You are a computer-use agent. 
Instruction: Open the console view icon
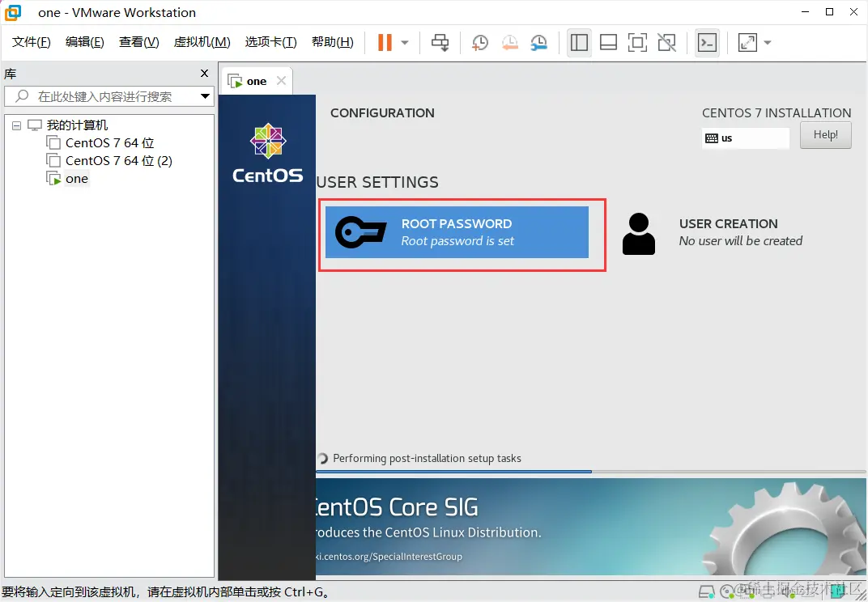tap(707, 43)
